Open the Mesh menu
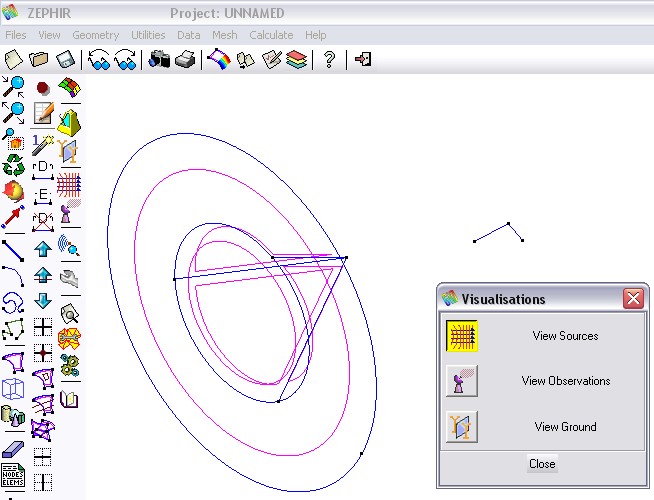Viewport: 654px width, 500px height. (224, 35)
